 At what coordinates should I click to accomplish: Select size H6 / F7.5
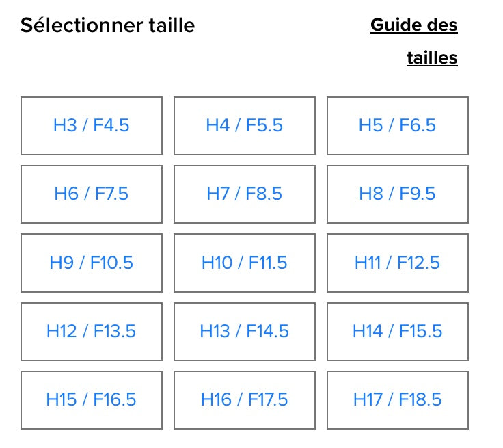pos(92,194)
